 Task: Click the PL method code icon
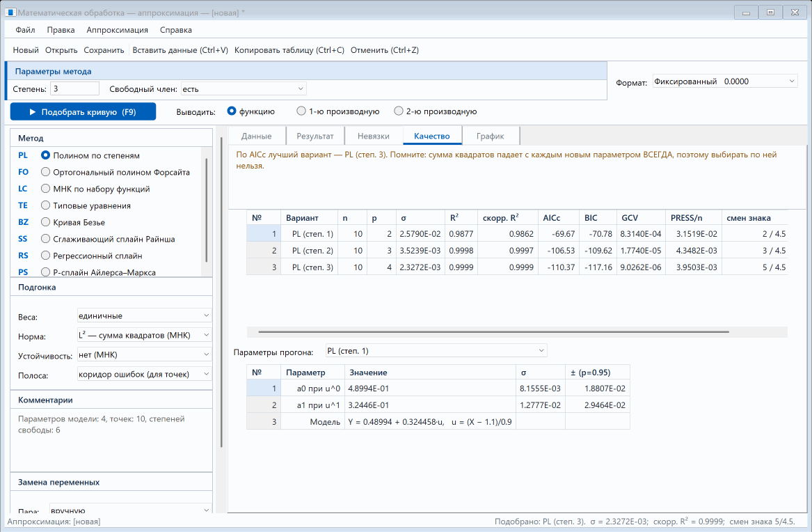(23, 155)
